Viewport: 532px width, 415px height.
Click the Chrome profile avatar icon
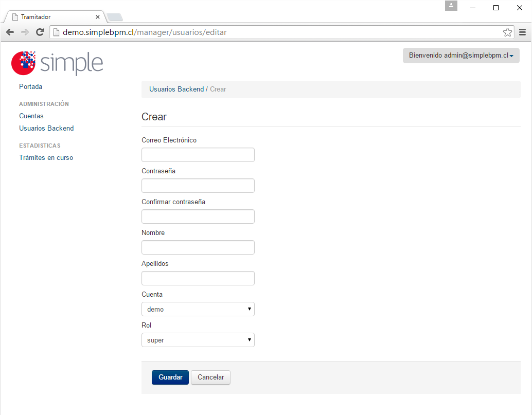[x=451, y=6]
